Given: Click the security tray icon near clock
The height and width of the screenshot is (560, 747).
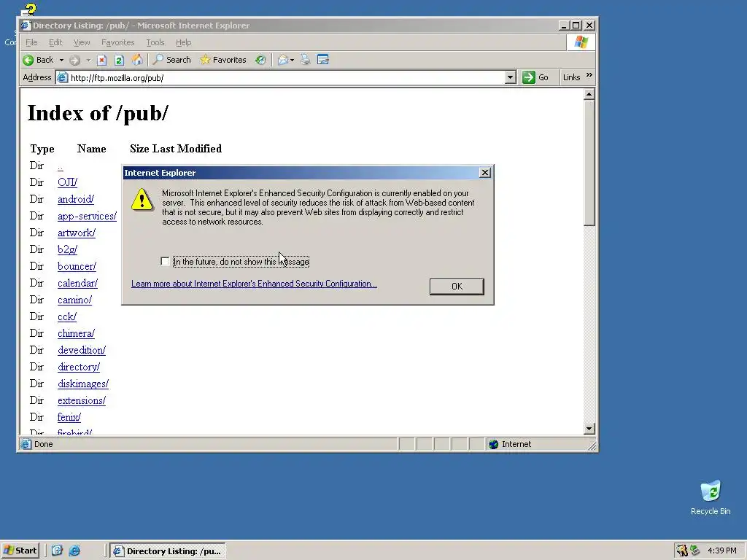Looking at the screenshot, I should tap(682, 551).
